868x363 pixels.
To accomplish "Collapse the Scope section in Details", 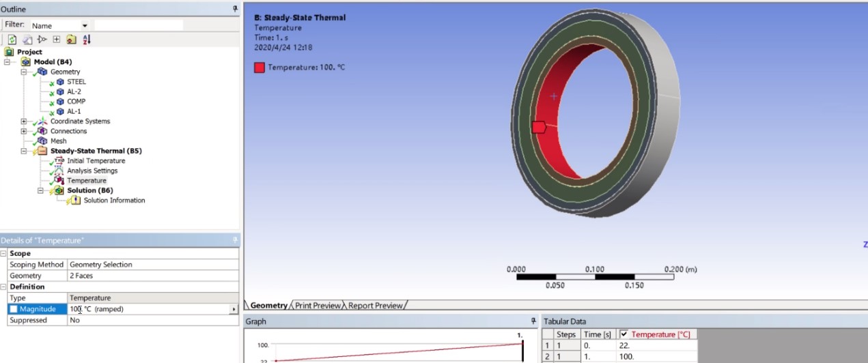I will [3, 253].
